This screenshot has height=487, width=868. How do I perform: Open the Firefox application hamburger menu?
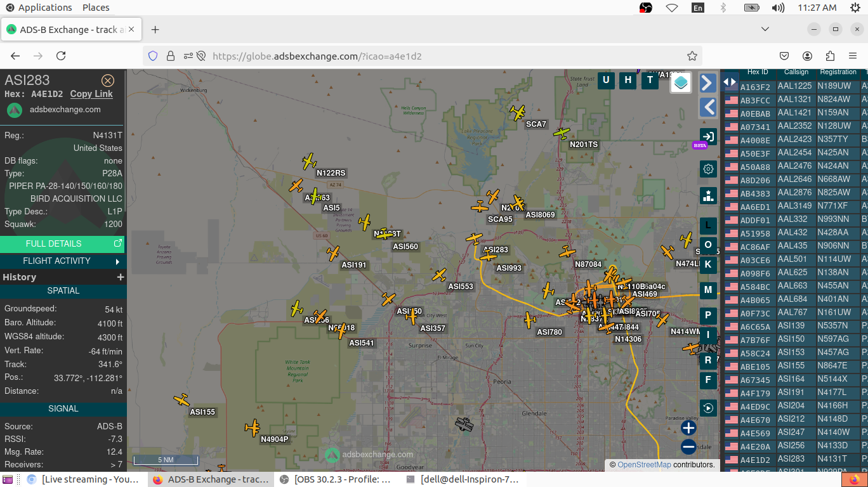tap(853, 56)
